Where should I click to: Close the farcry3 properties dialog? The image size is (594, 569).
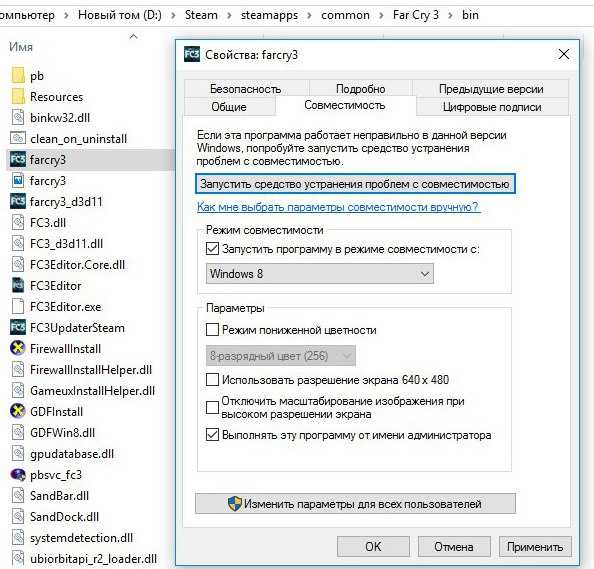click(x=564, y=54)
